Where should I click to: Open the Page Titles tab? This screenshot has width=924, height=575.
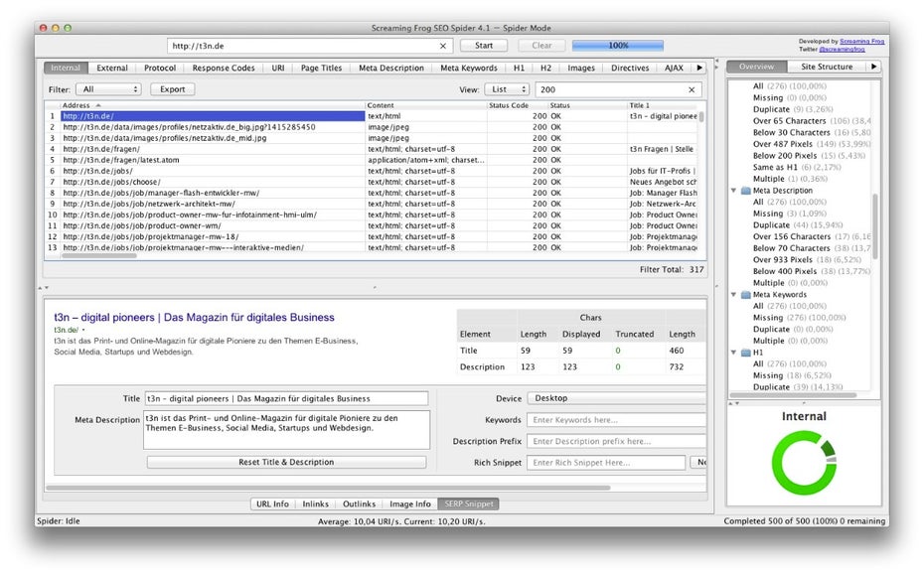[x=321, y=68]
